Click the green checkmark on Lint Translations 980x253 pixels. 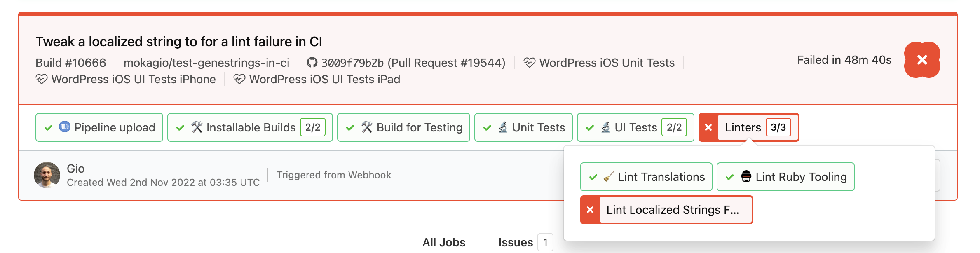pos(593,177)
